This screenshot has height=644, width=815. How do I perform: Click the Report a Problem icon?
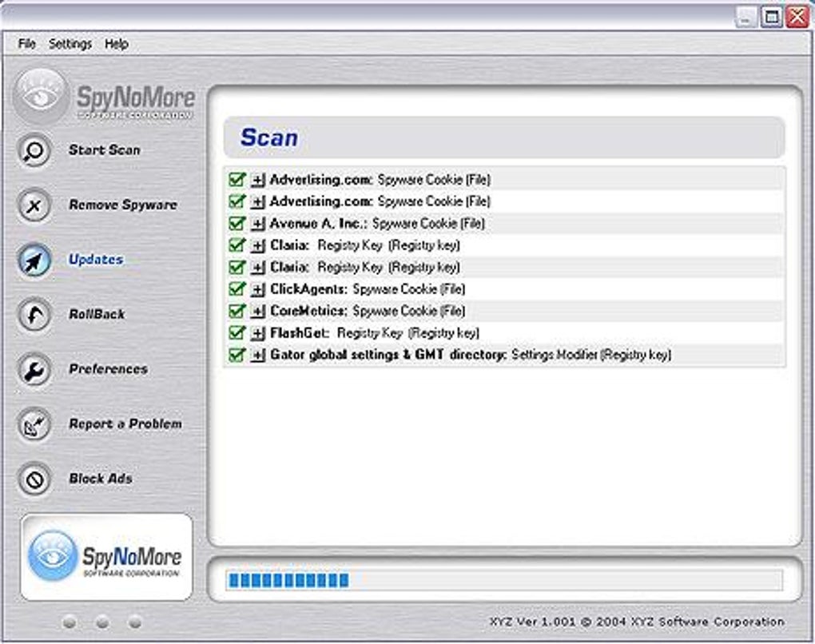point(34,424)
